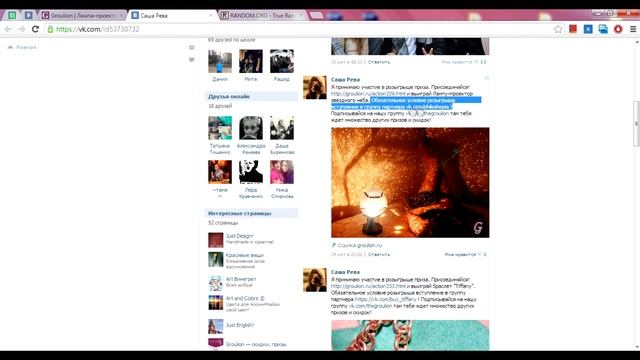Open online friend Александра's avatar
640x360 pixels.
(x=251, y=128)
